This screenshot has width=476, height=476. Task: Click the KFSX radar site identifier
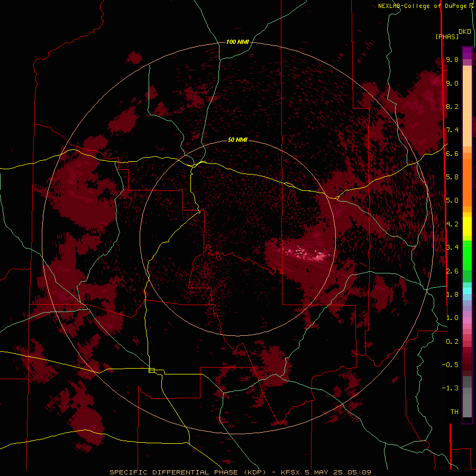point(291,472)
